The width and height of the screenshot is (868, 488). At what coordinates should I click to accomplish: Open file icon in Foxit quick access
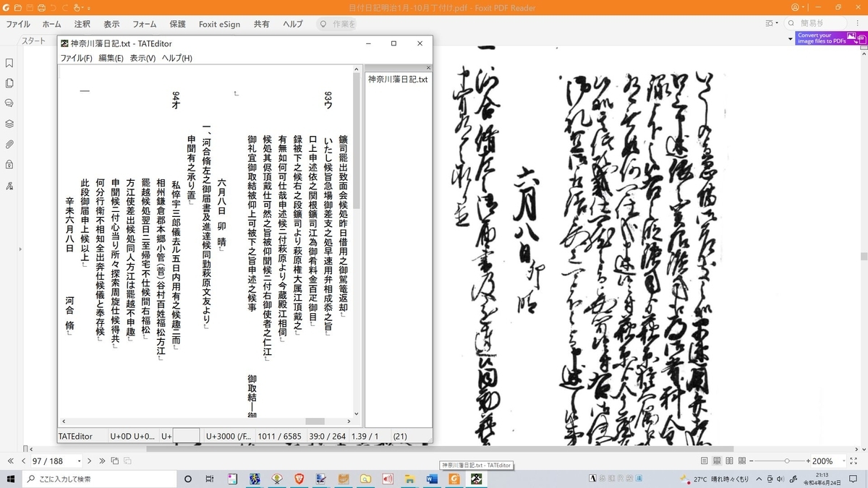tap(17, 7)
